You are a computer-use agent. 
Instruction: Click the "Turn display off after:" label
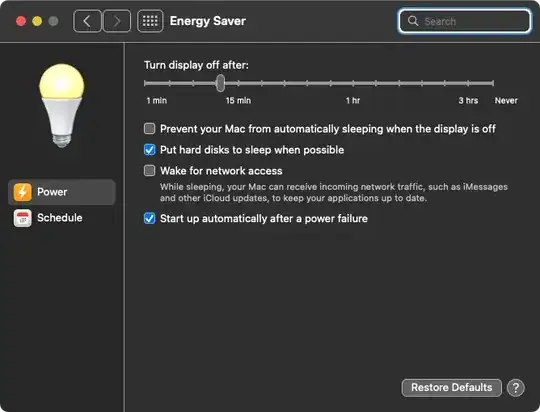pyautogui.click(x=196, y=65)
